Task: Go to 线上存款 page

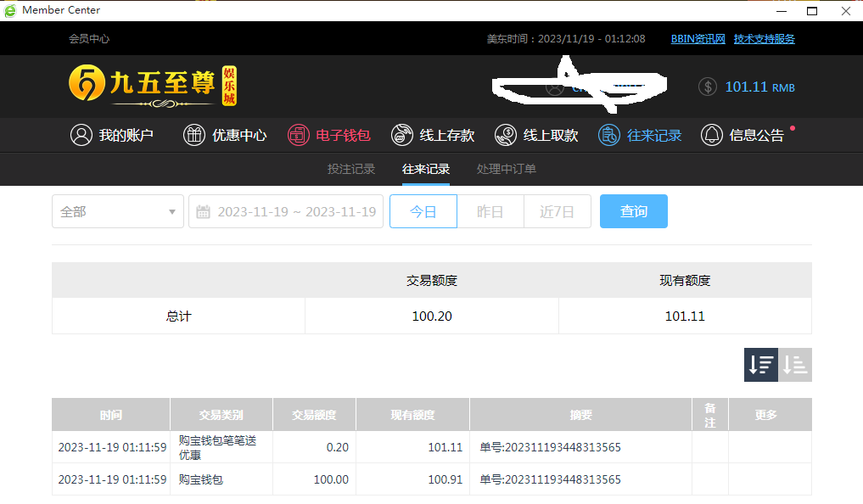Action: [x=433, y=135]
